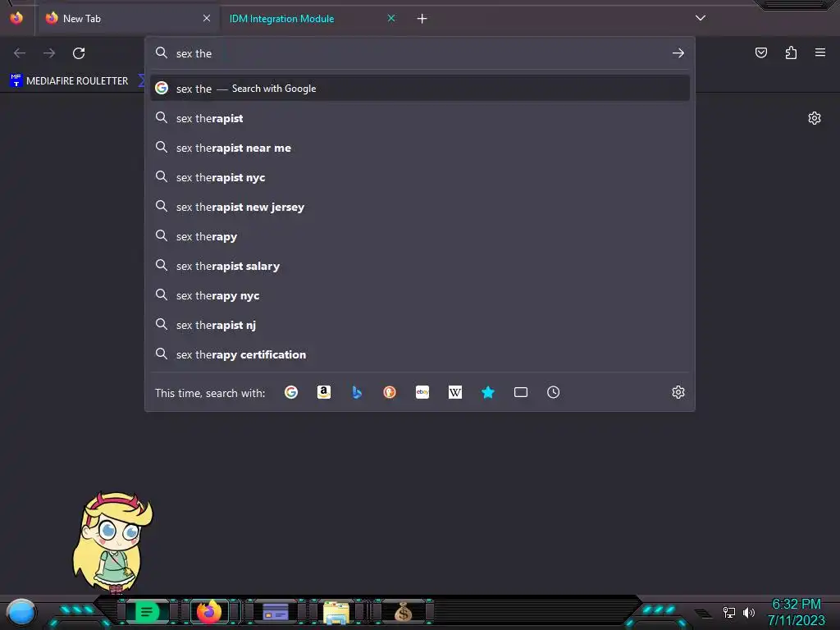Reload the current page

click(x=79, y=53)
